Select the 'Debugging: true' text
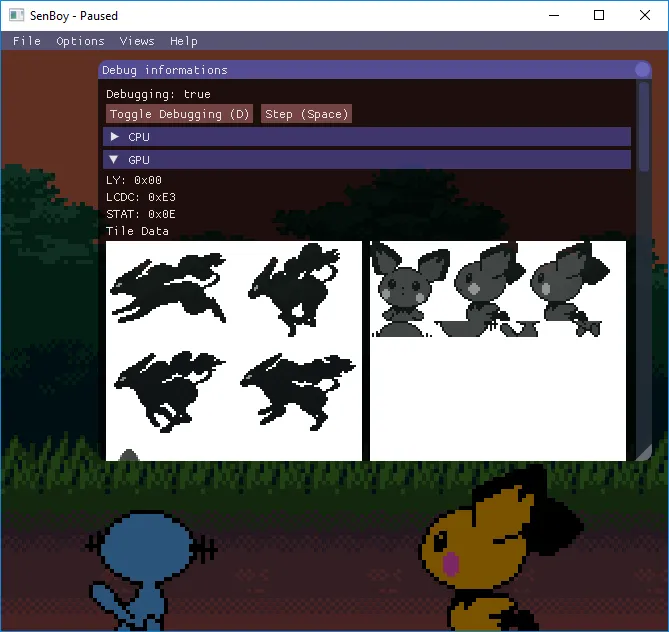Viewport: 669px width, 632px height. coord(158,94)
